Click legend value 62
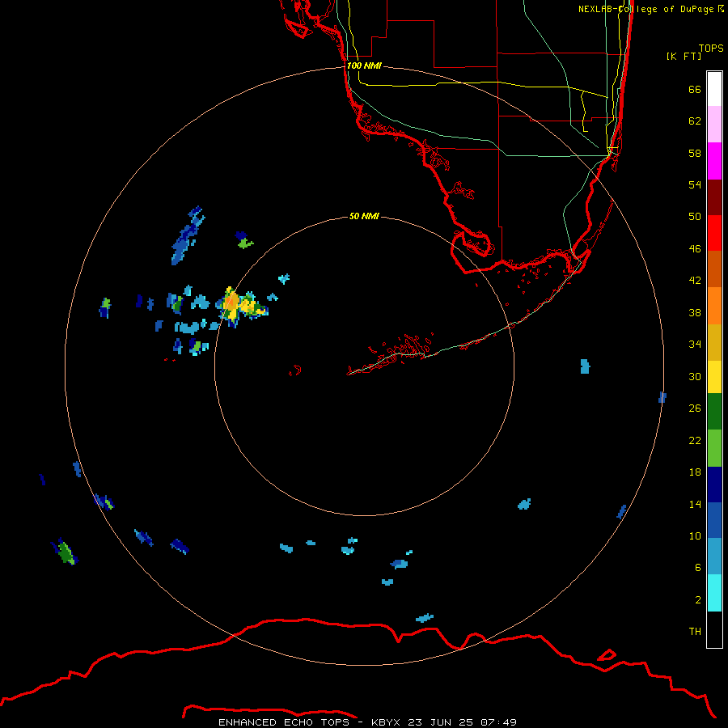This screenshot has height=728, width=728. [695, 121]
